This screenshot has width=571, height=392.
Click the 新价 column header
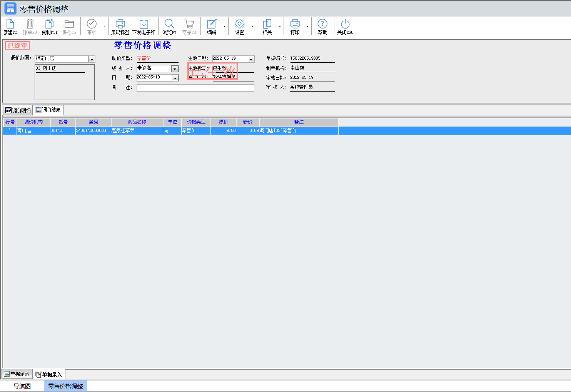tap(247, 122)
